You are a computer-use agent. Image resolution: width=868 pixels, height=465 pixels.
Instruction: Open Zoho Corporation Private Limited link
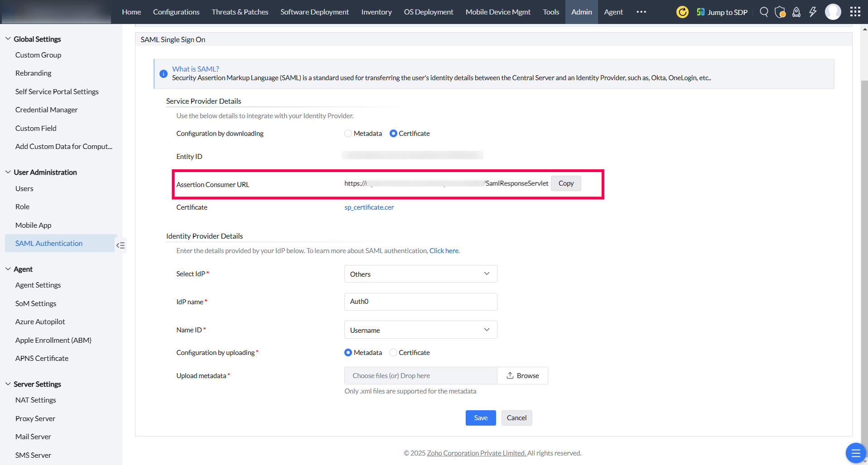(476, 453)
